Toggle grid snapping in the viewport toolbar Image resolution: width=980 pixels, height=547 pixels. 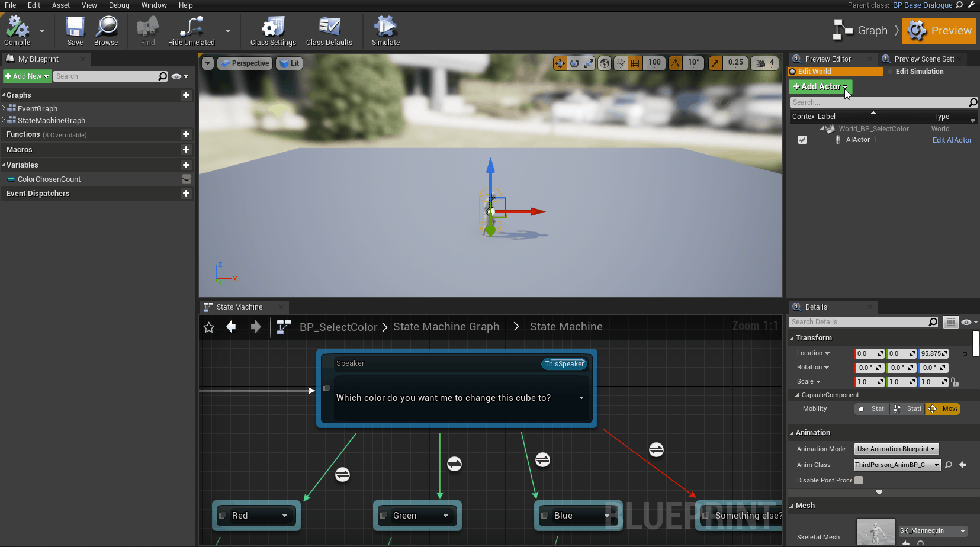click(635, 63)
